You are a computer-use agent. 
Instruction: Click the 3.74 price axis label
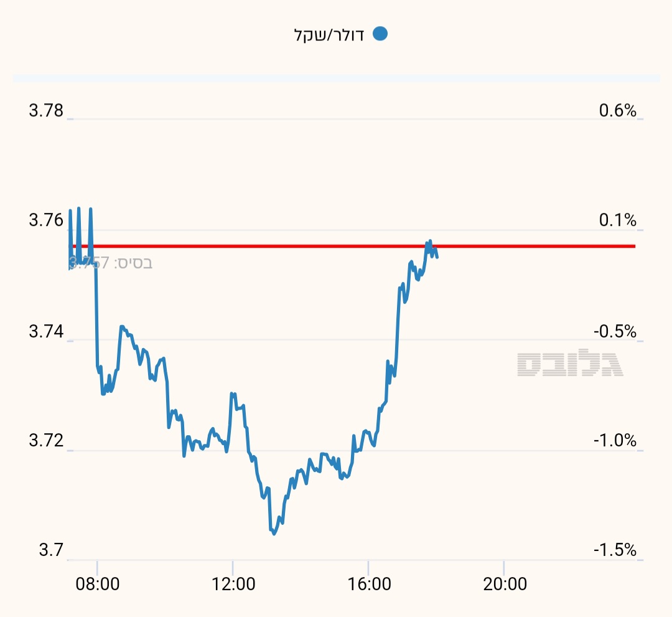pyautogui.click(x=46, y=331)
